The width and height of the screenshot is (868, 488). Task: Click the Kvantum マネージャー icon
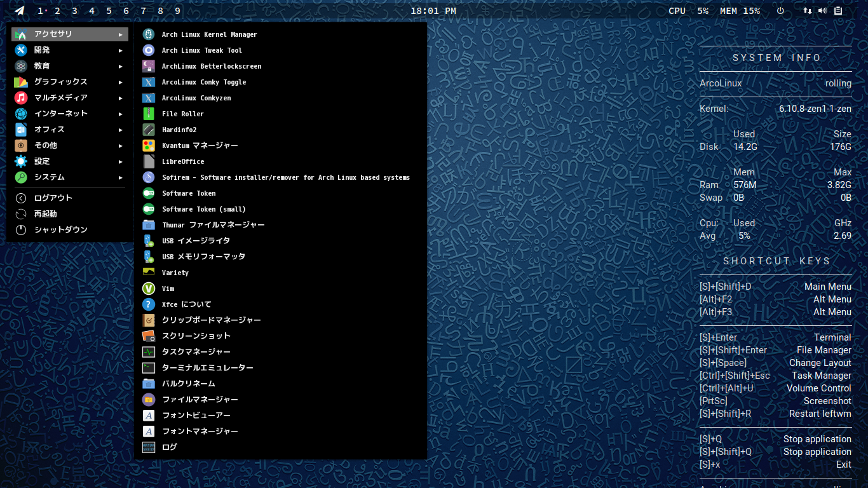[149, 146]
